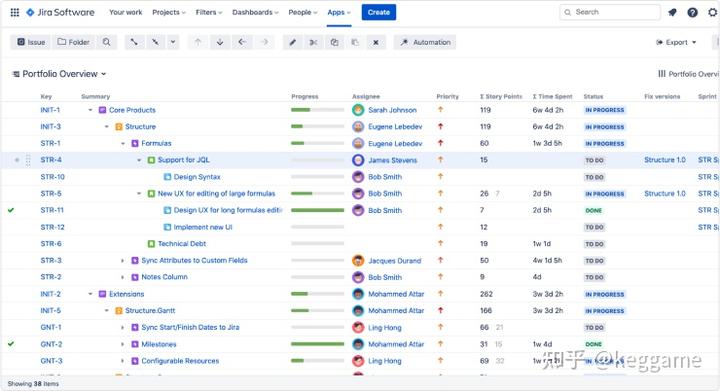Collapse the Core Products row
Viewport: 720px width, 391px height.
point(90,110)
